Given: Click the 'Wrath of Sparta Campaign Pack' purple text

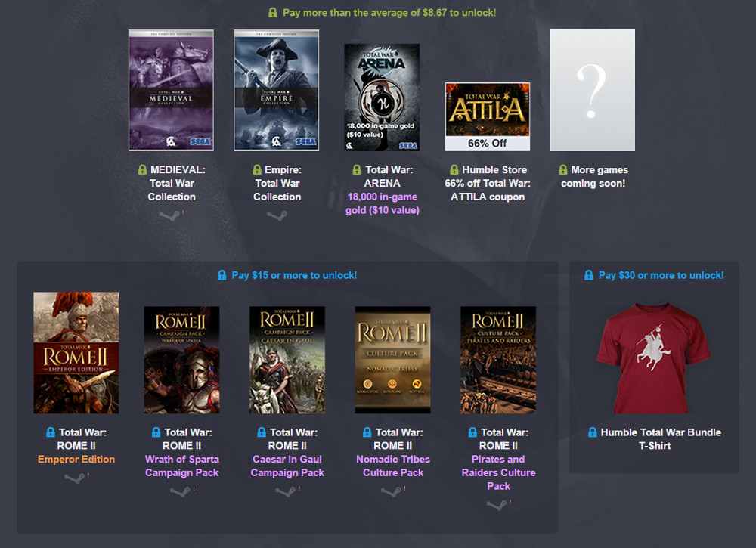Looking at the screenshot, I should (x=181, y=466).
